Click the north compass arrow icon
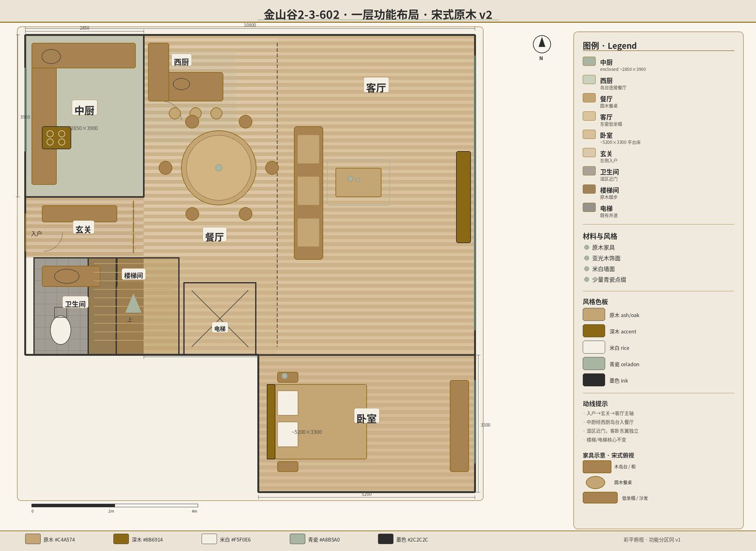This screenshot has width=756, height=551. click(542, 44)
